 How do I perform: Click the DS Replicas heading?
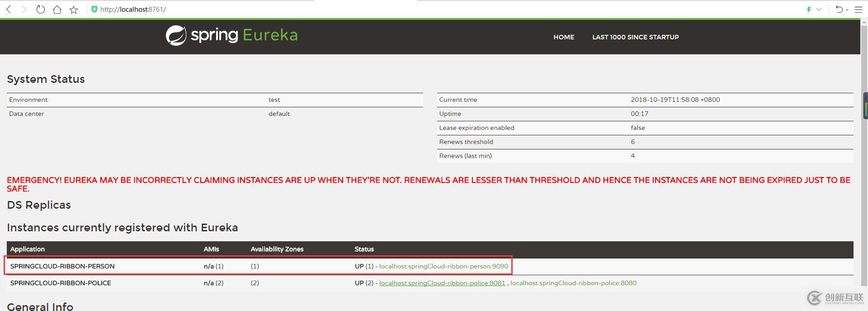point(39,205)
